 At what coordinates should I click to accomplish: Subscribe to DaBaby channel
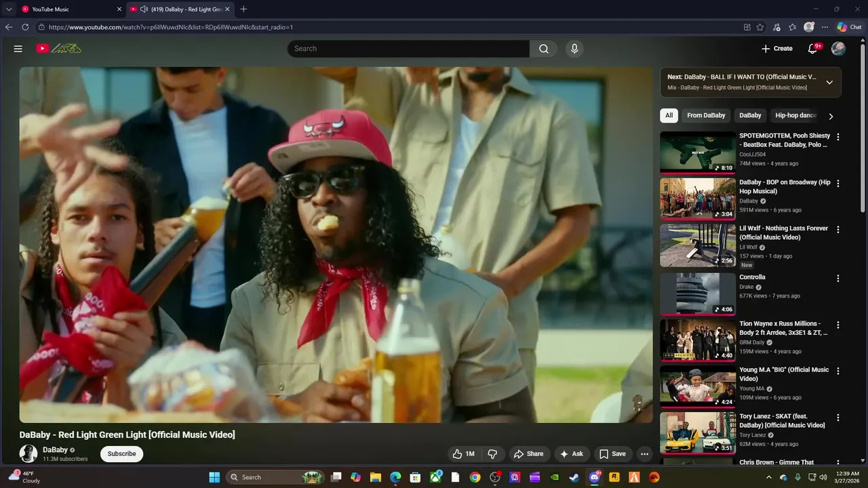click(x=122, y=454)
